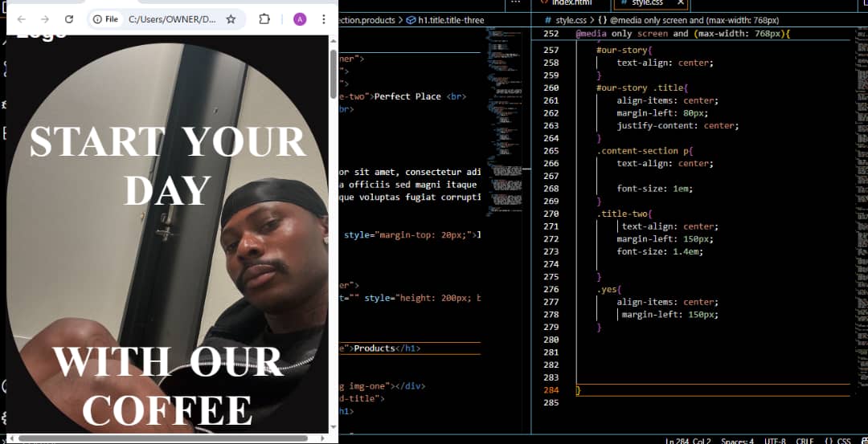Click the Products h1 text in index.html
This screenshot has width=868, height=444.
[x=374, y=348]
